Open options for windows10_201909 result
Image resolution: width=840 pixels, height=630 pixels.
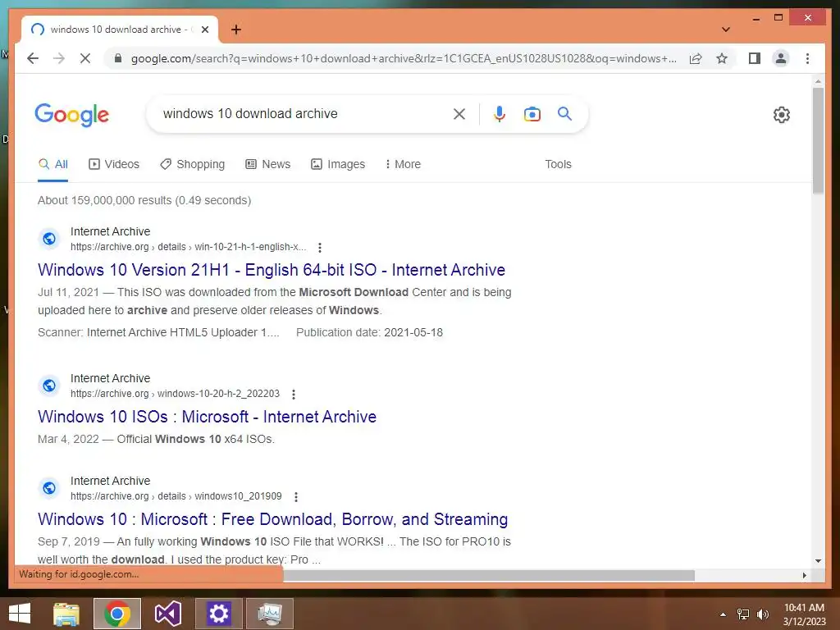295,497
